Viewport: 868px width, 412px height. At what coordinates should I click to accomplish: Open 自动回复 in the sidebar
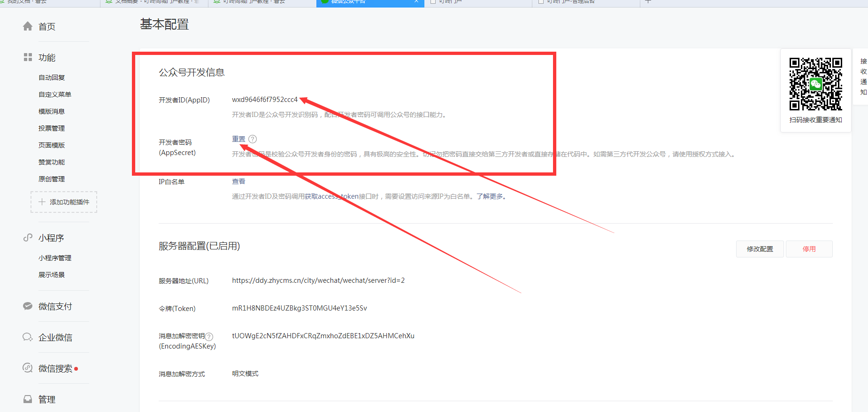(52, 78)
